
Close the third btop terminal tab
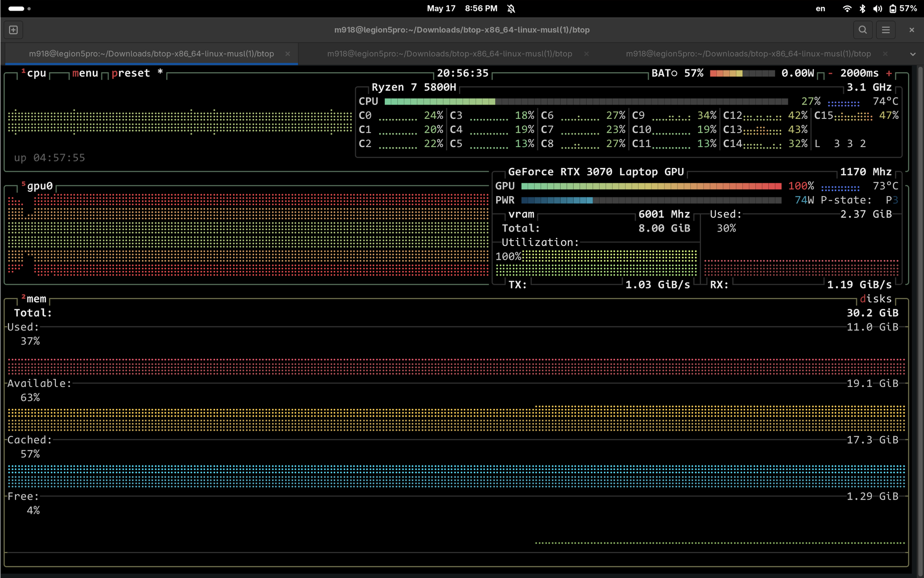point(885,54)
